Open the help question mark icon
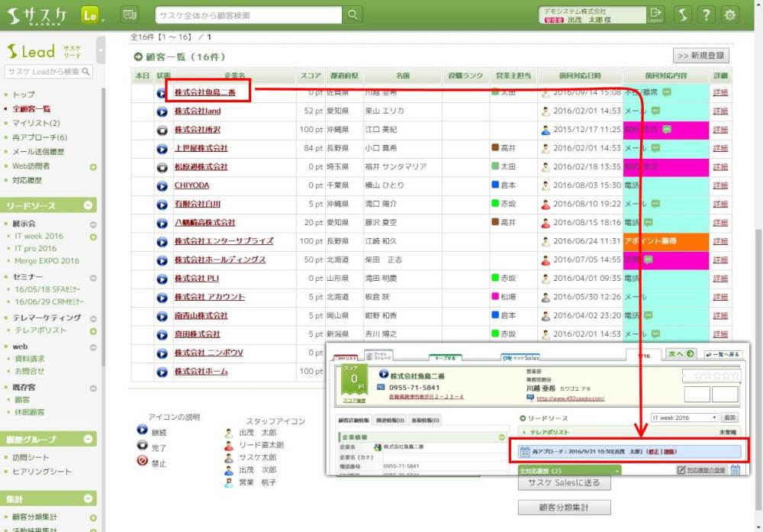The height and width of the screenshot is (532, 763). pyautogui.click(x=707, y=15)
